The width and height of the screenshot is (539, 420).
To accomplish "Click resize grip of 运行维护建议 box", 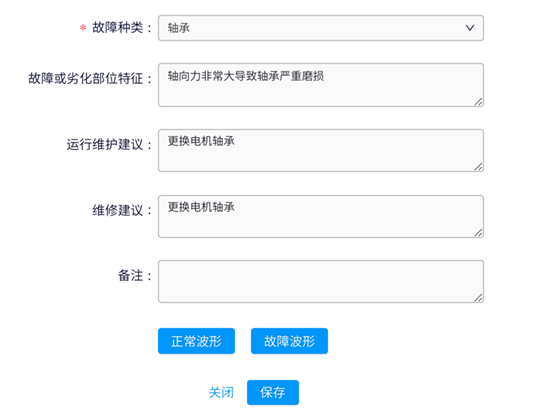I will [478, 167].
